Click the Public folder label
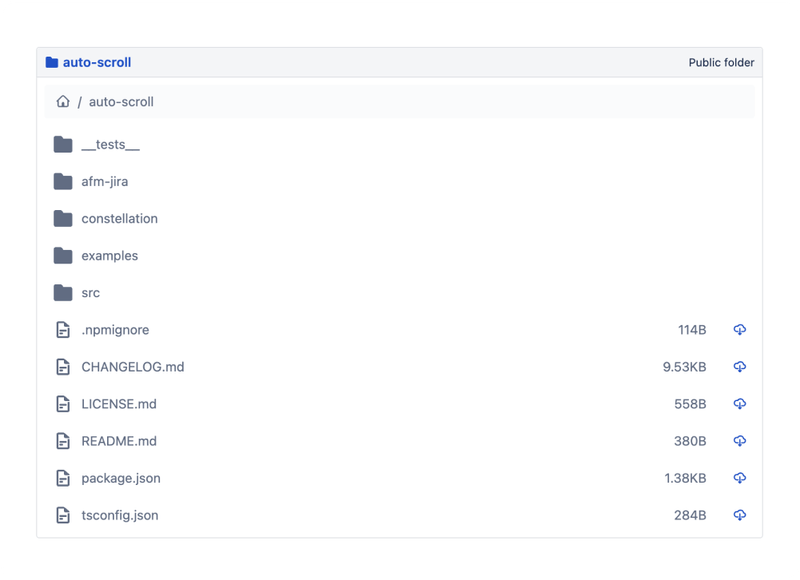 (x=722, y=61)
